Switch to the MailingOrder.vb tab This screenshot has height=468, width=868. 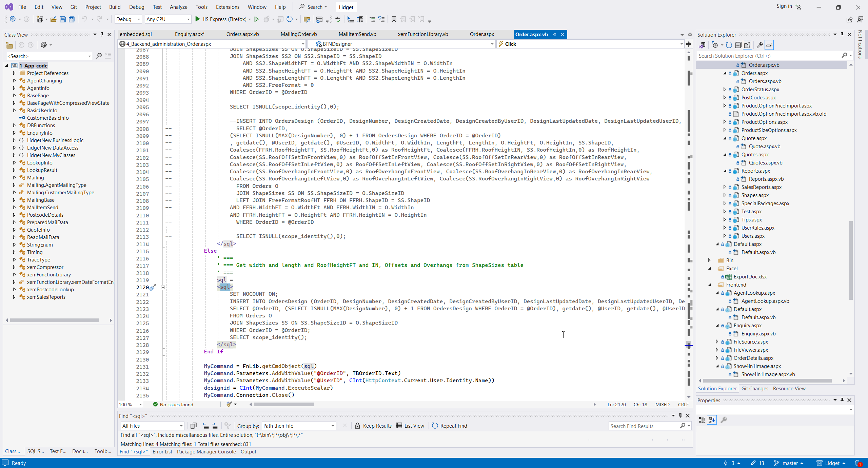click(x=298, y=34)
